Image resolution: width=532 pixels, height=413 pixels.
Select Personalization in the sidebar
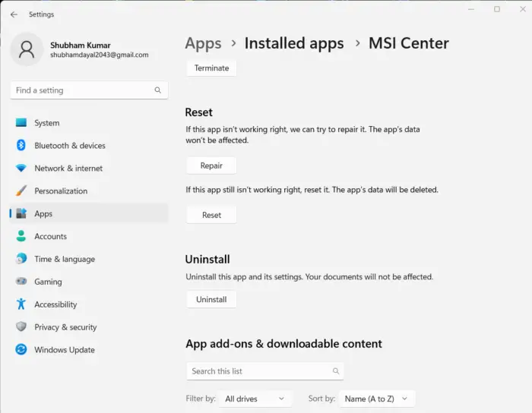tap(89, 191)
